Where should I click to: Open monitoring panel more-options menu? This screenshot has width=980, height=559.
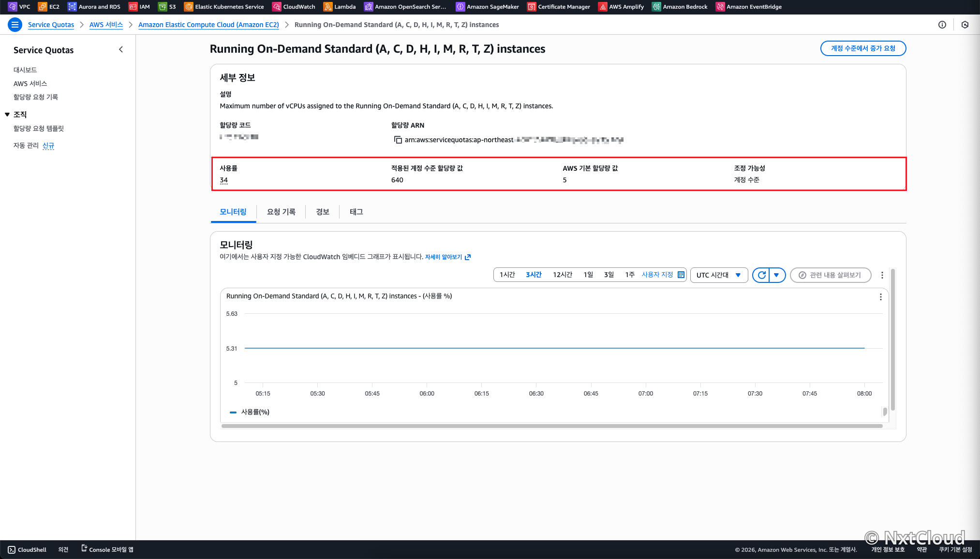pyautogui.click(x=882, y=275)
